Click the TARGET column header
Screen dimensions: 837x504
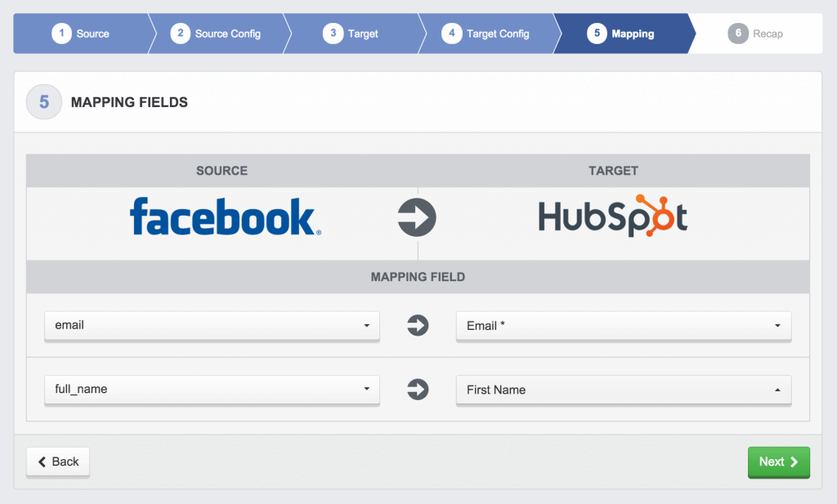coord(613,171)
